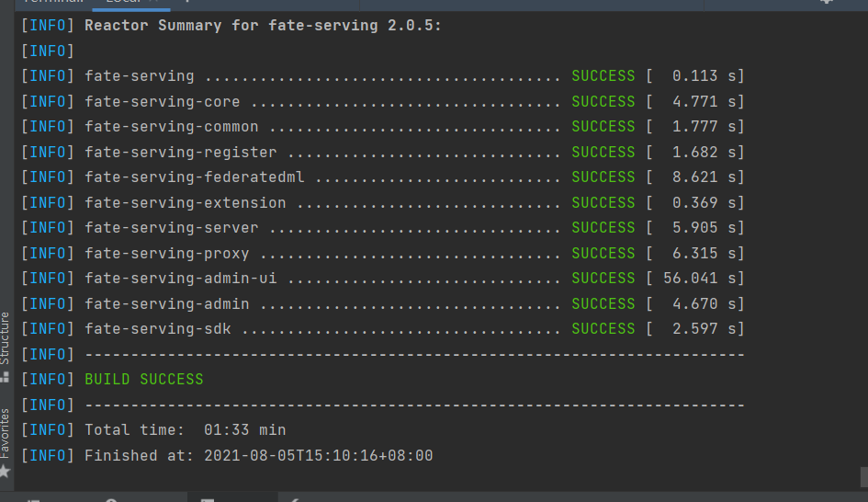The image size is (868, 502).
Task: Open the Favorites tool window tab
Action: point(5,442)
